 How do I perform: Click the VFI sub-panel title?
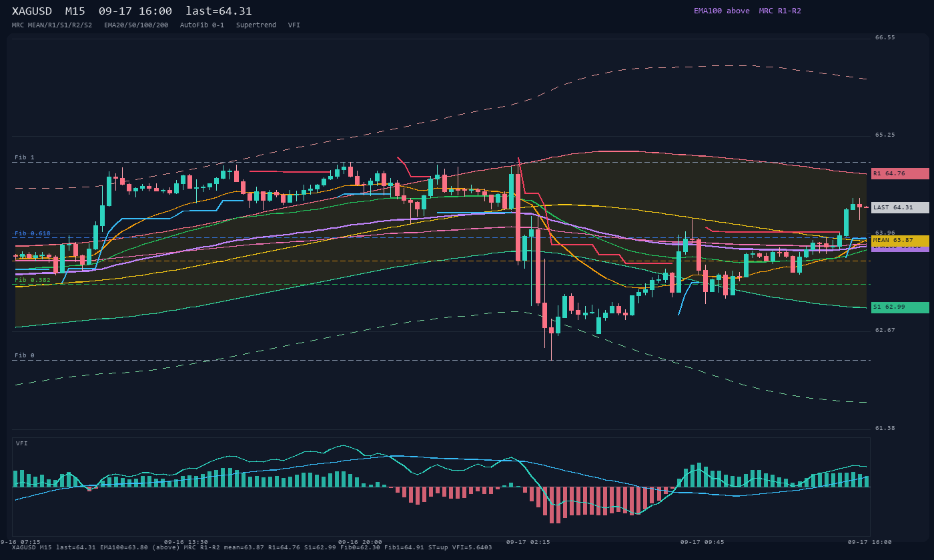(22, 444)
